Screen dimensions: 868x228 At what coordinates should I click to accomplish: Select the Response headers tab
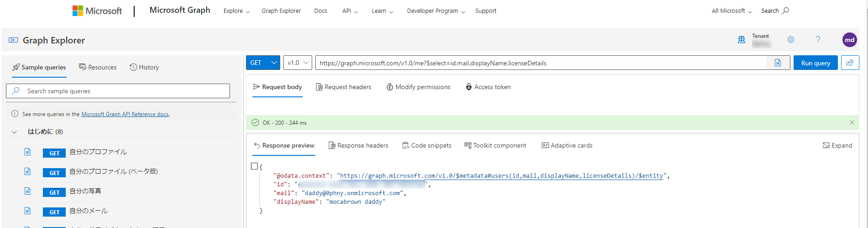click(358, 145)
